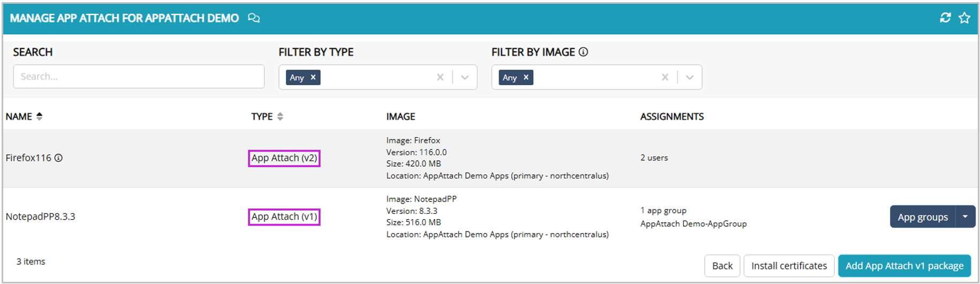Open the chat bubbles icon beside title
Image resolution: width=980 pixels, height=284 pixels.
(254, 18)
